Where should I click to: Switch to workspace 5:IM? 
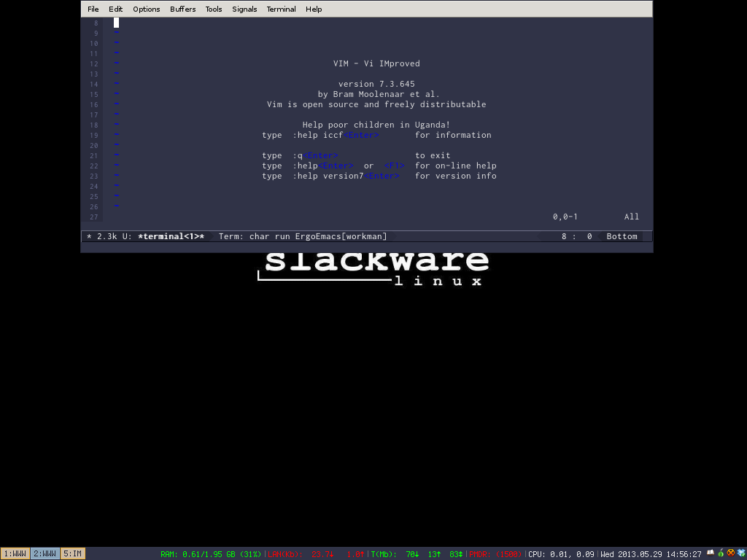click(x=73, y=554)
